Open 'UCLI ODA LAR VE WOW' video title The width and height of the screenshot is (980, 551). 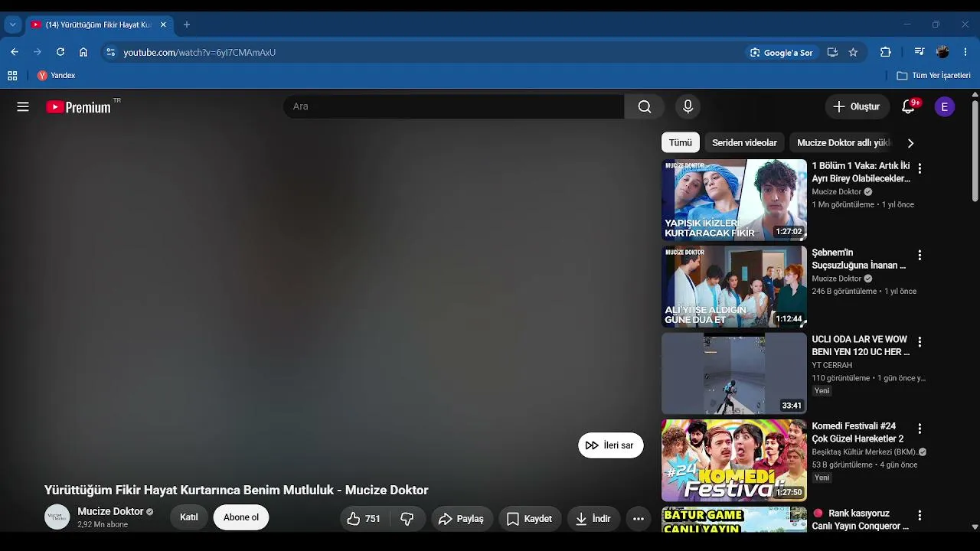tap(861, 346)
